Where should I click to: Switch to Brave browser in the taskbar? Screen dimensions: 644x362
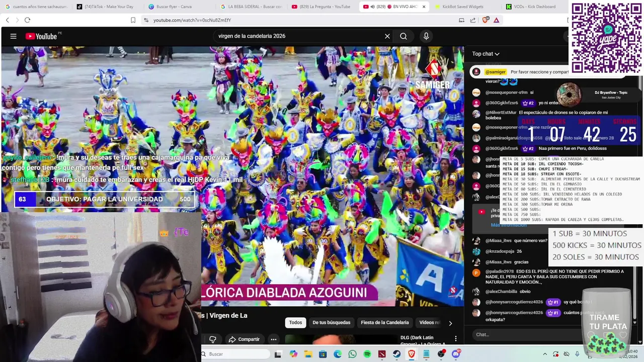pos(412,354)
